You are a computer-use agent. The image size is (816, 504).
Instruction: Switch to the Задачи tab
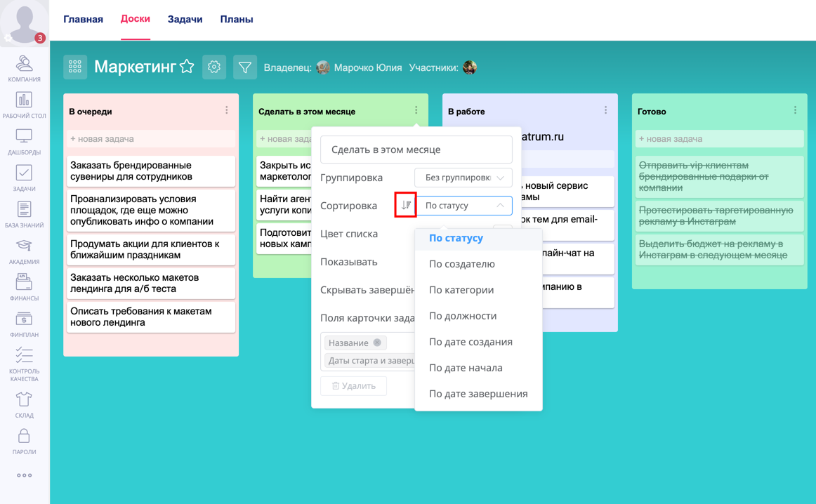185,20
